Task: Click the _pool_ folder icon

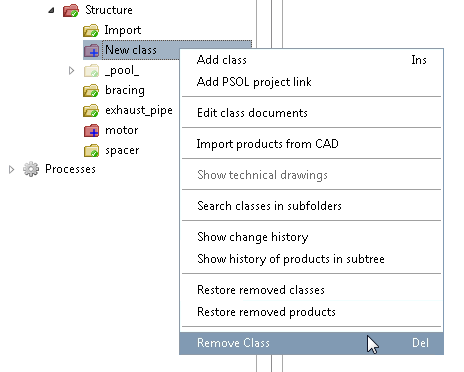Action: 91,71
